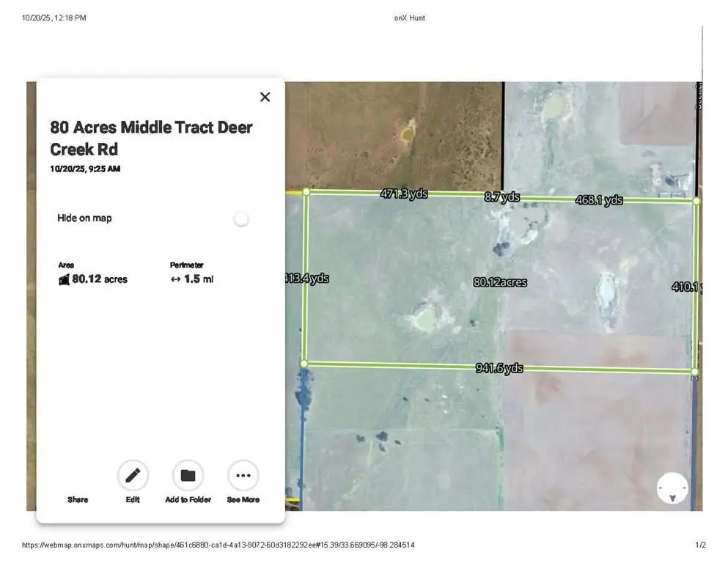Image resolution: width=728 pixels, height=563 pixels.
Task: Select the bottom-right boundary vertex
Action: click(694, 372)
